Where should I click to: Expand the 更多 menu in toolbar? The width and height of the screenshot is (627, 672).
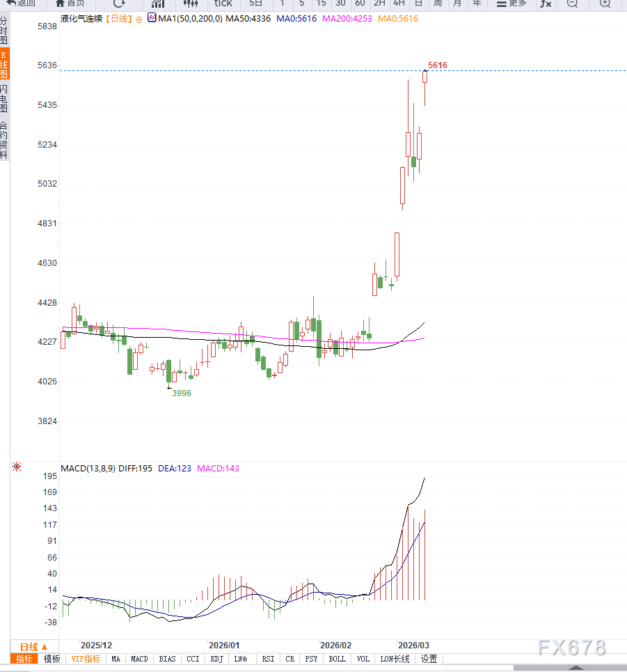pos(511,3)
